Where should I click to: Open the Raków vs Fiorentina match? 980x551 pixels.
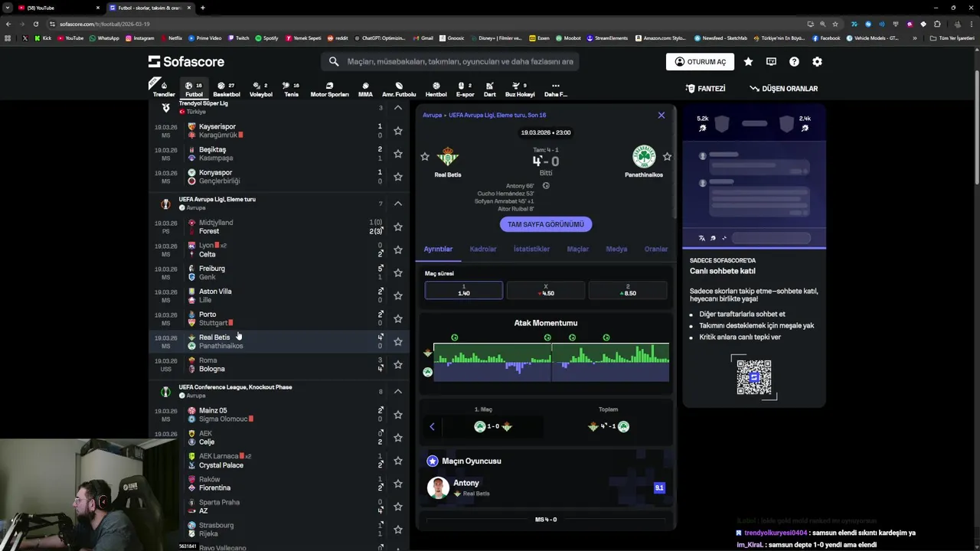pyautogui.click(x=279, y=484)
